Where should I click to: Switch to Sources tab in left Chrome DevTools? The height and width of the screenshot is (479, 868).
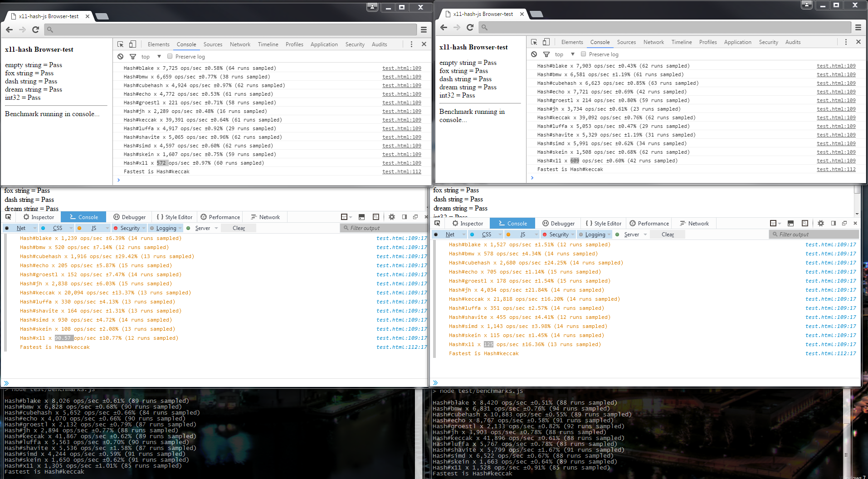pos(213,44)
